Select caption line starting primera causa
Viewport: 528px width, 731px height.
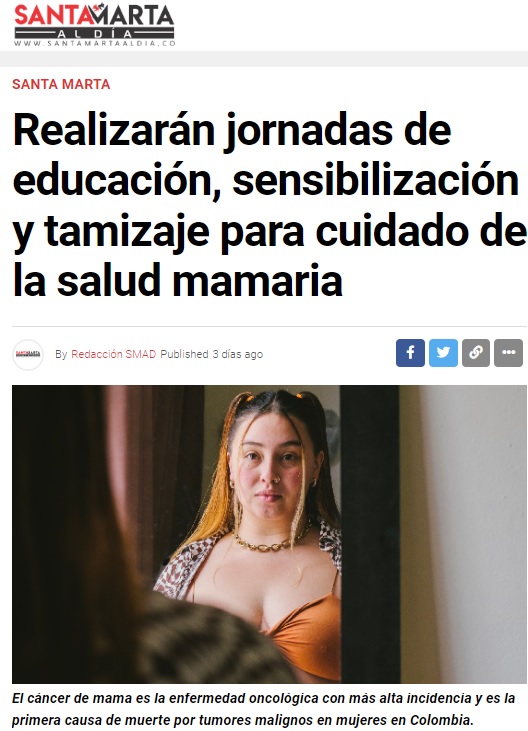point(243,719)
